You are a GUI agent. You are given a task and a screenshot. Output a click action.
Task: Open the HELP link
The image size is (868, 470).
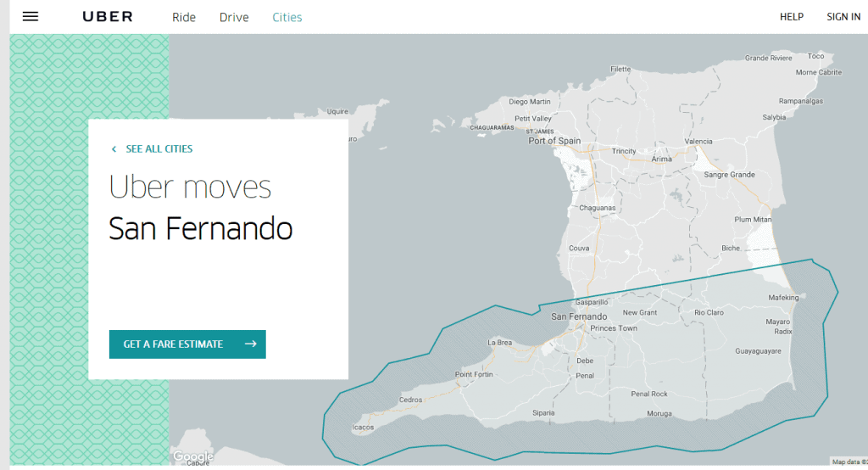(792, 17)
